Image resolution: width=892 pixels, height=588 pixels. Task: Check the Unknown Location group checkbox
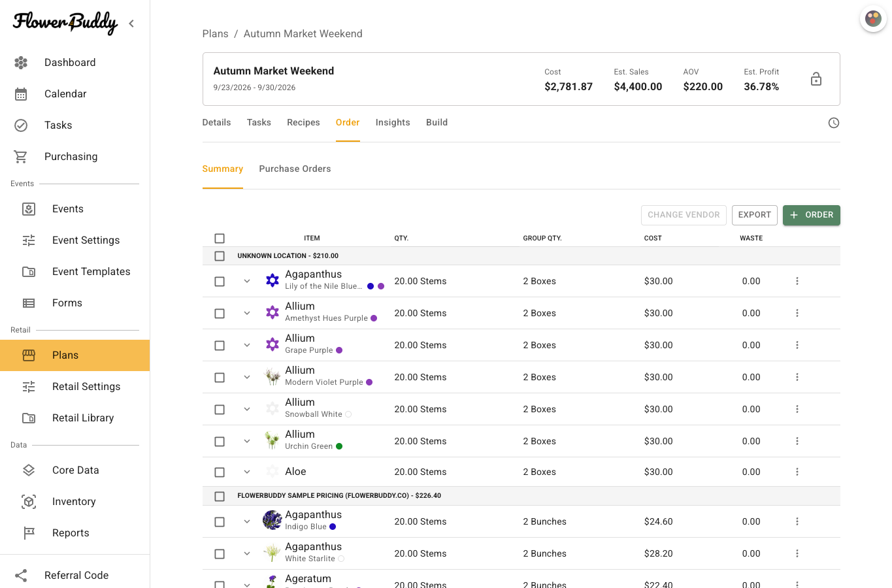click(220, 256)
